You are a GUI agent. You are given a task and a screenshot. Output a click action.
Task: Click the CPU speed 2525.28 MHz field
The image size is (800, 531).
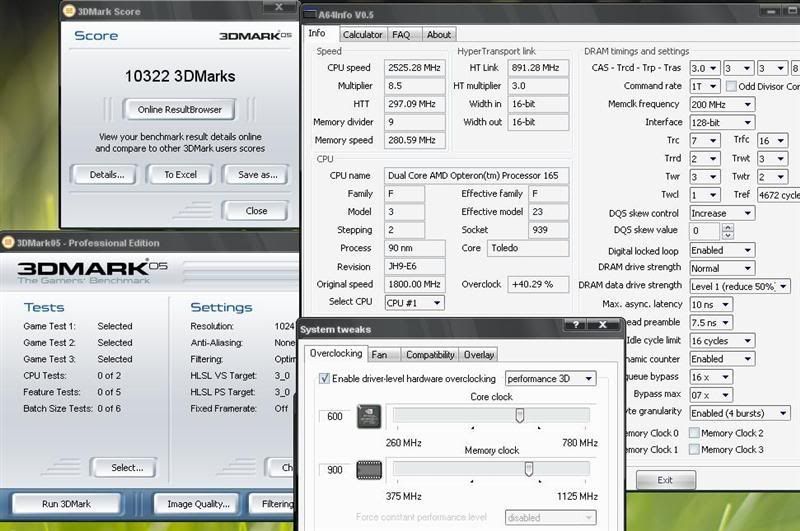click(x=414, y=68)
